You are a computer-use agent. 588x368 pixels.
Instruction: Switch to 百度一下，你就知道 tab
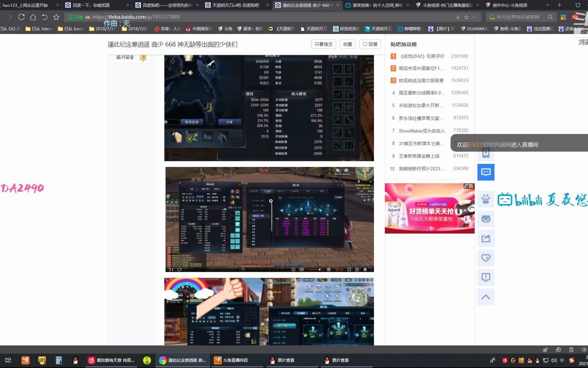[97, 5]
